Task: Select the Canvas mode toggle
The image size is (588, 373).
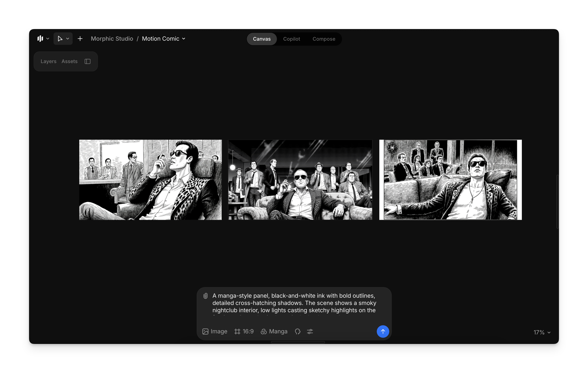Action: [261, 39]
